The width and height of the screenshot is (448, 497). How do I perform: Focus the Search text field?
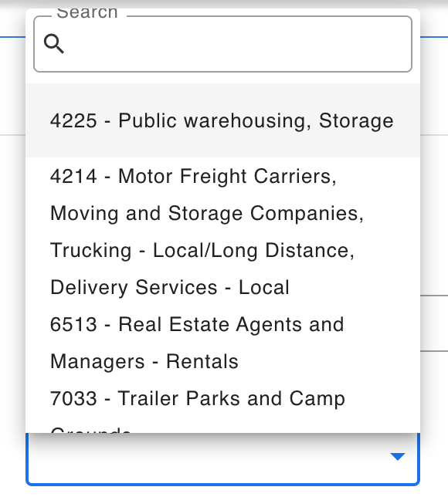tap(222, 44)
